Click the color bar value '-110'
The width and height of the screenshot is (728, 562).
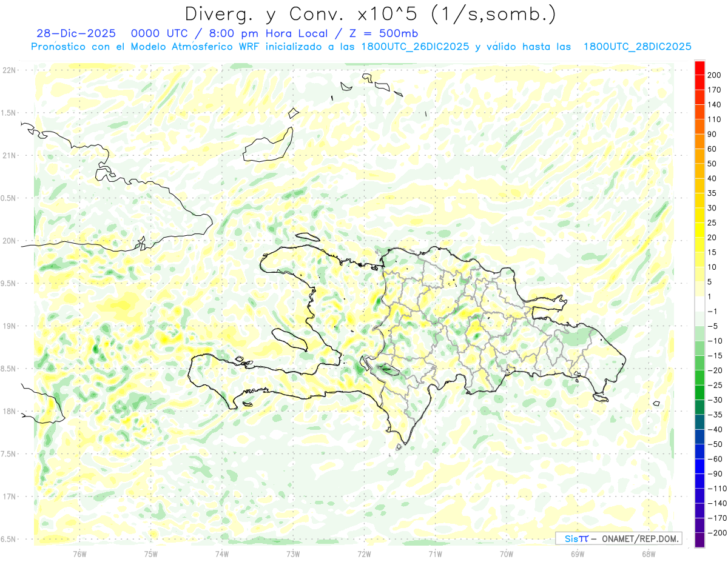coord(718,488)
